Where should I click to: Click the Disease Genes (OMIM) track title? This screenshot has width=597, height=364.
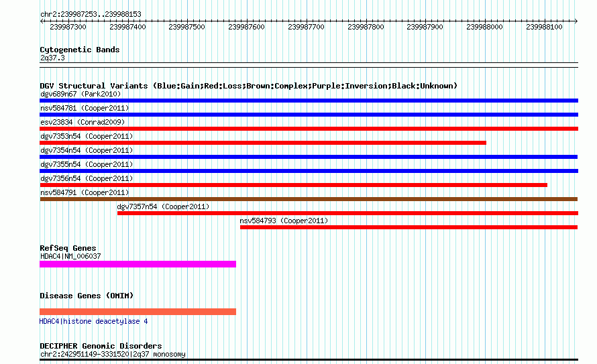[x=87, y=296]
